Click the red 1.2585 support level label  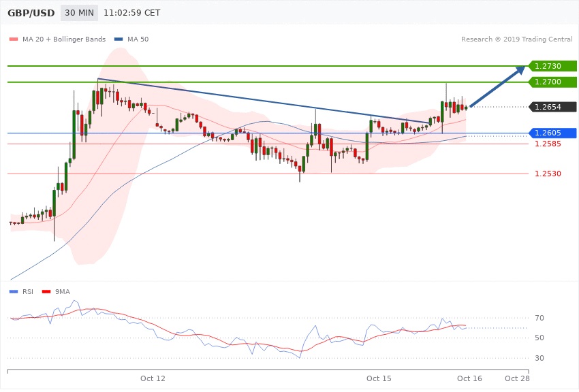(548, 144)
